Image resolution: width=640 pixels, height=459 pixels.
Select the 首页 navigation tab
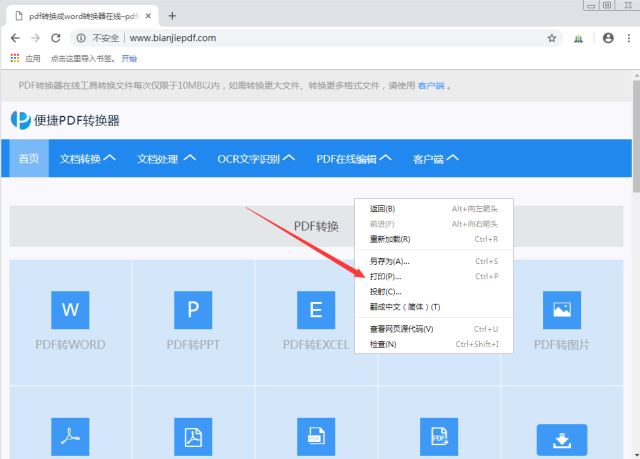pyautogui.click(x=29, y=158)
